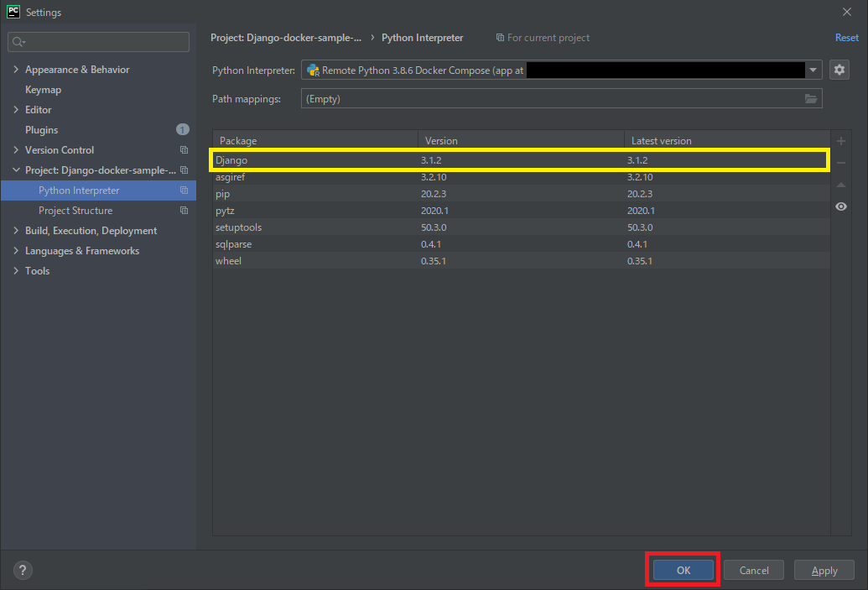Select the pip package row

(521, 194)
